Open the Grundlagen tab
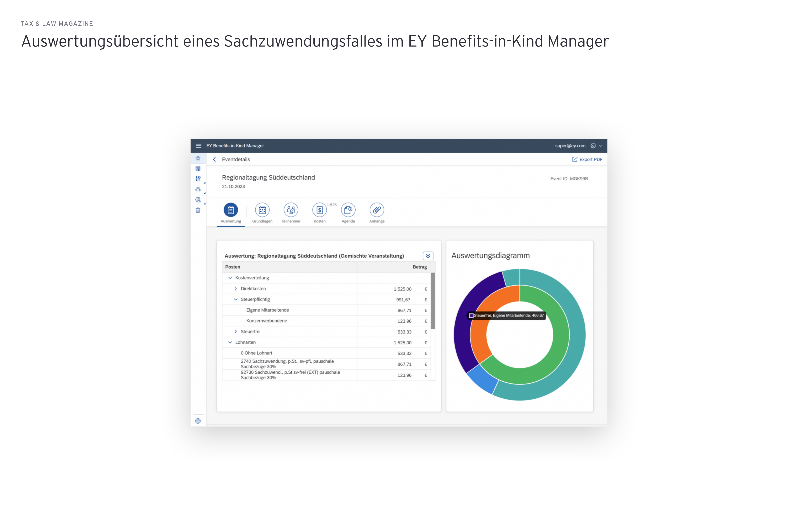This screenshot has width=798, height=532. coord(262,210)
